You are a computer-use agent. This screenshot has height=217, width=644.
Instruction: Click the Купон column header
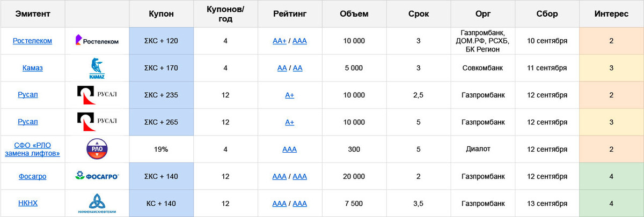[x=161, y=14]
